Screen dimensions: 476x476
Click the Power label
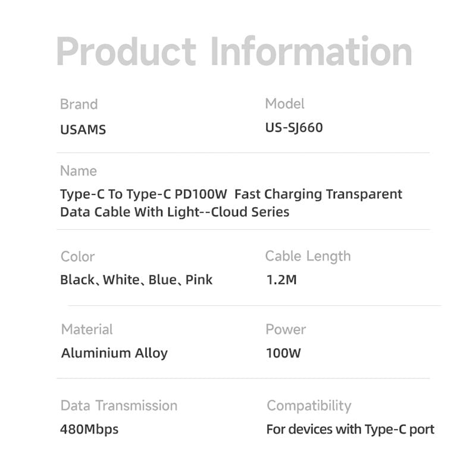(286, 329)
